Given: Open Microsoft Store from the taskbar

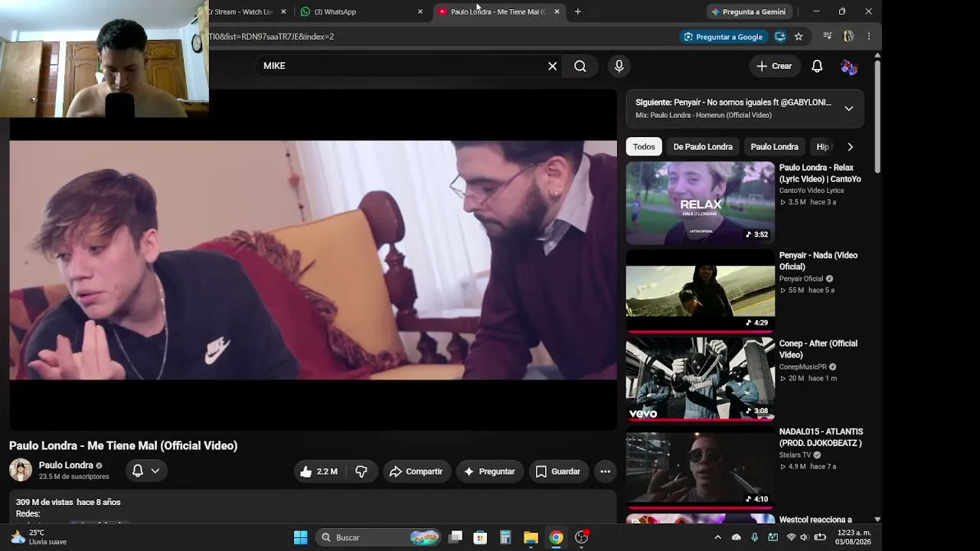Looking at the screenshot, I should click(x=480, y=537).
